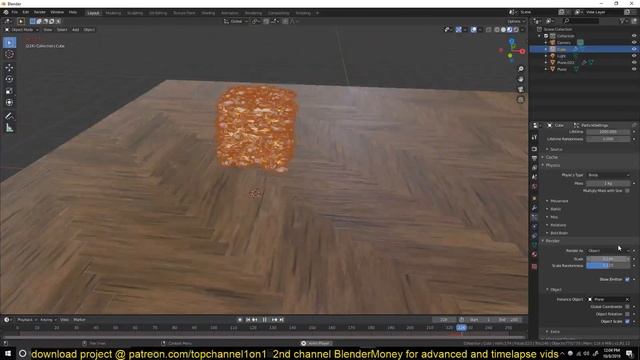Open the Global transform orientation dropdown
The height and width of the screenshot is (360, 640).
[x=236, y=21]
